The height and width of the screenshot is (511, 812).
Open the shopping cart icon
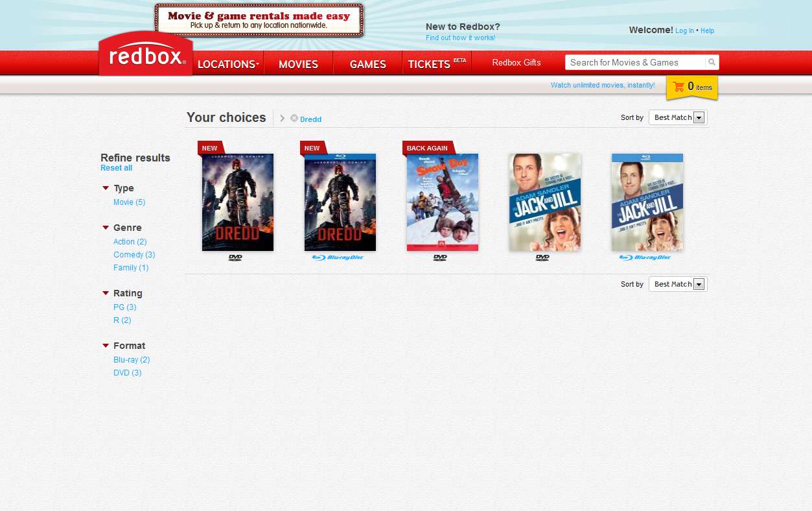(x=679, y=86)
